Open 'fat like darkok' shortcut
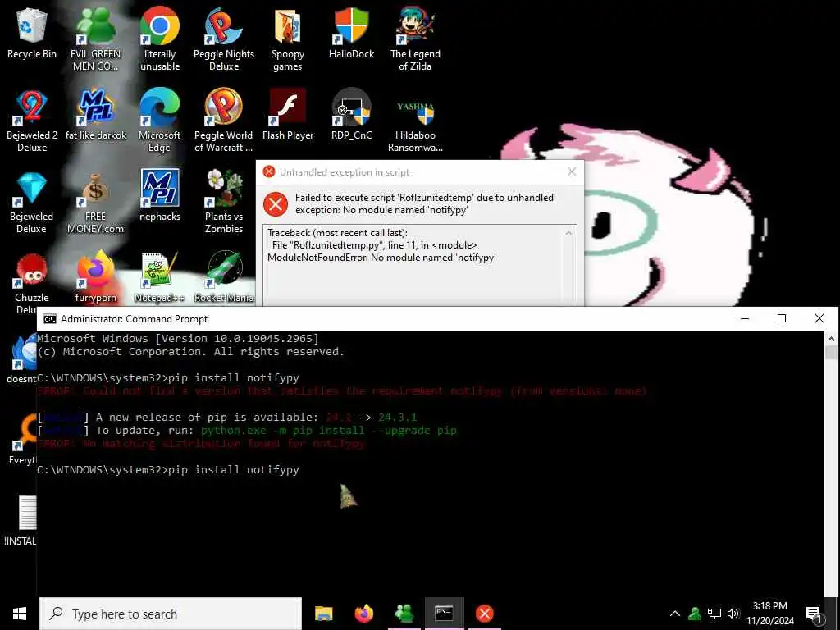 tap(96, 115)
